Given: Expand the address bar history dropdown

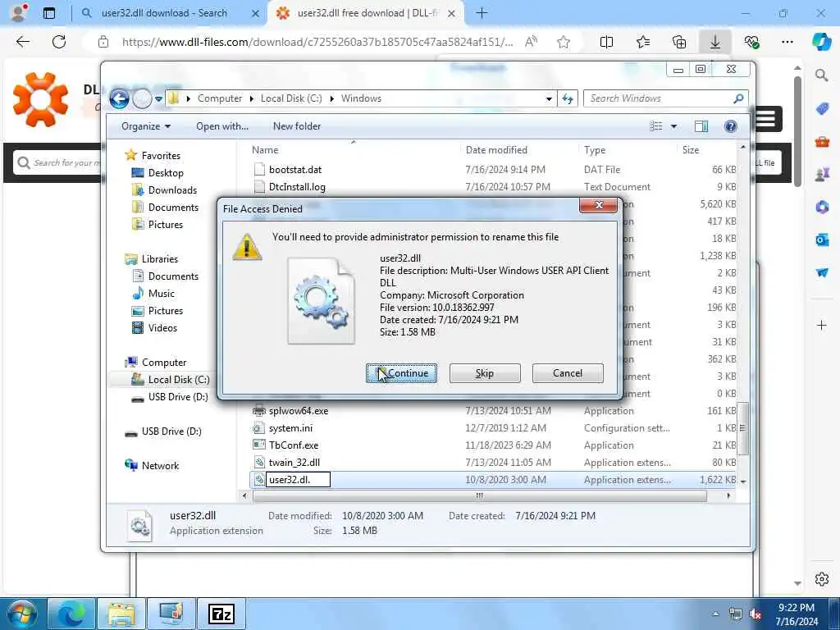Looking at the screenshot, I should pos(549,98).
